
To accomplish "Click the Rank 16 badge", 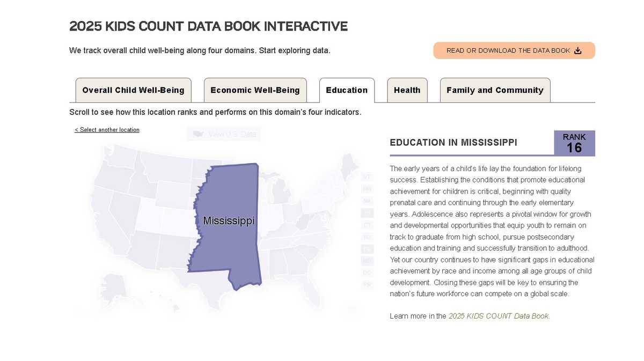I will point(574,143).
